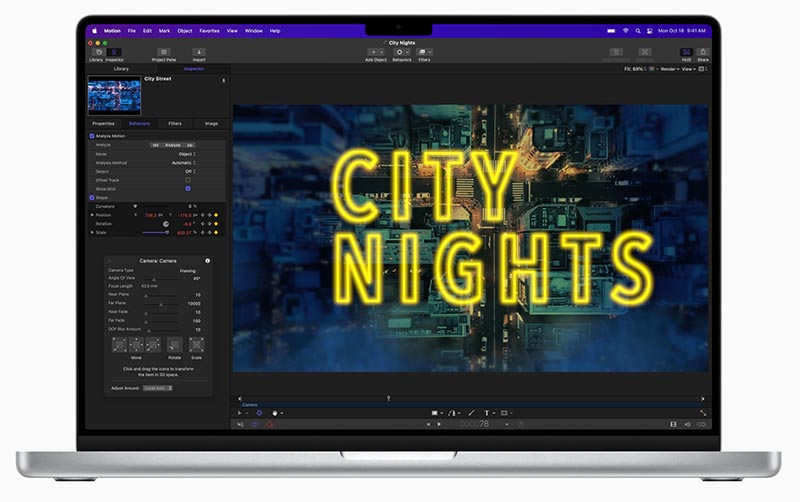This screenshot has height=502, width=800.
Task: Toggle the Analyze Motion checkbox
Action: pos(92,136)
